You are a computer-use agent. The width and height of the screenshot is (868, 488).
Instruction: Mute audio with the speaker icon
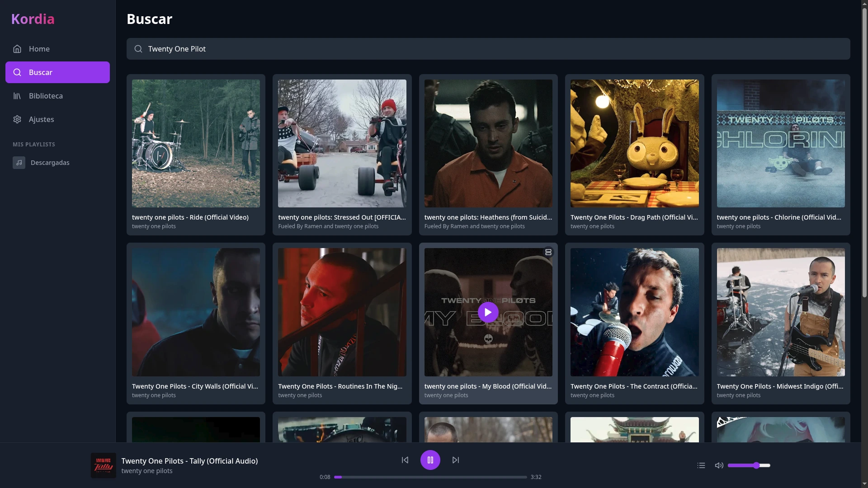coord(719,465)
